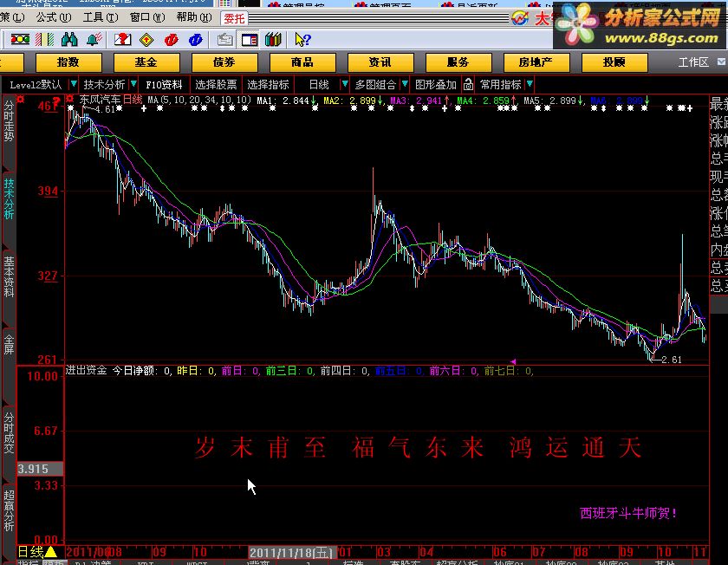728x565 pixels.
Task: Switch to 分时走势 side tab
Action: tap(9, 120)
